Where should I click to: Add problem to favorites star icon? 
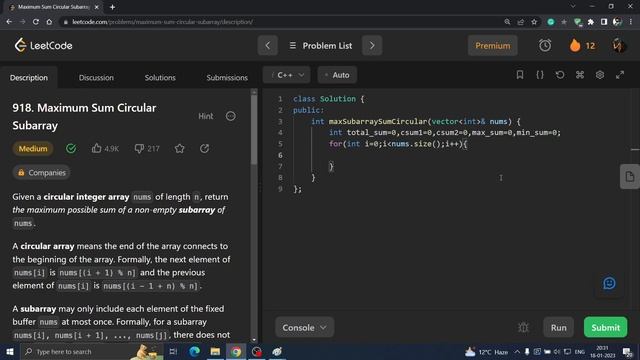pos(180,149)
